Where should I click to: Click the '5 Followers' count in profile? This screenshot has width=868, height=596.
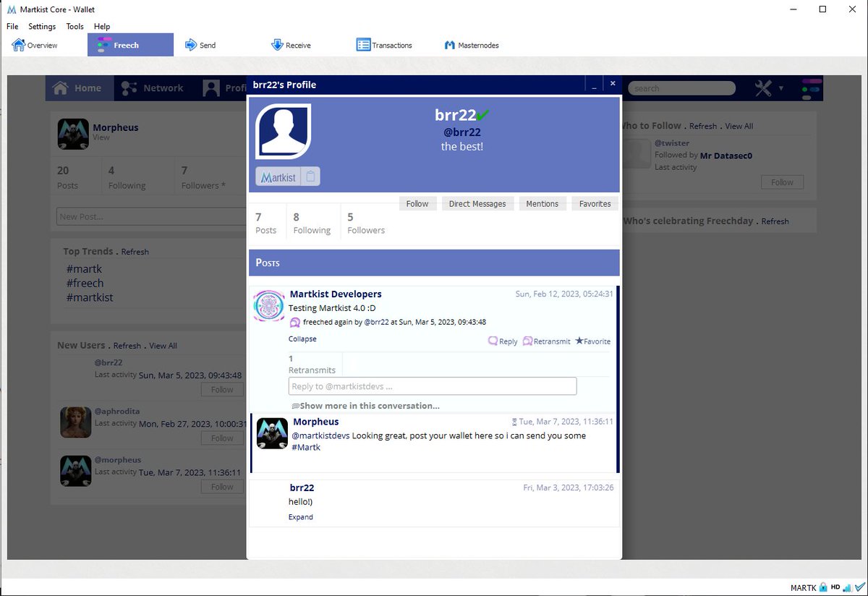366,223
